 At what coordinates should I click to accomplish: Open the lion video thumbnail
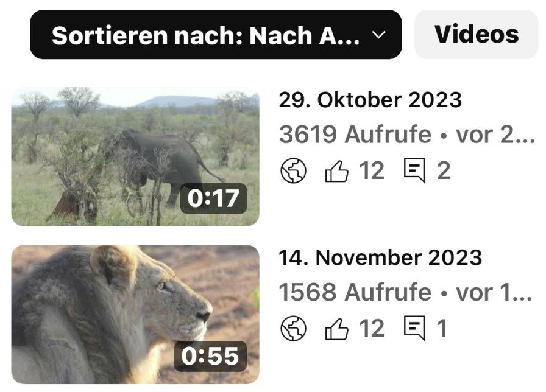pos(135,315)
